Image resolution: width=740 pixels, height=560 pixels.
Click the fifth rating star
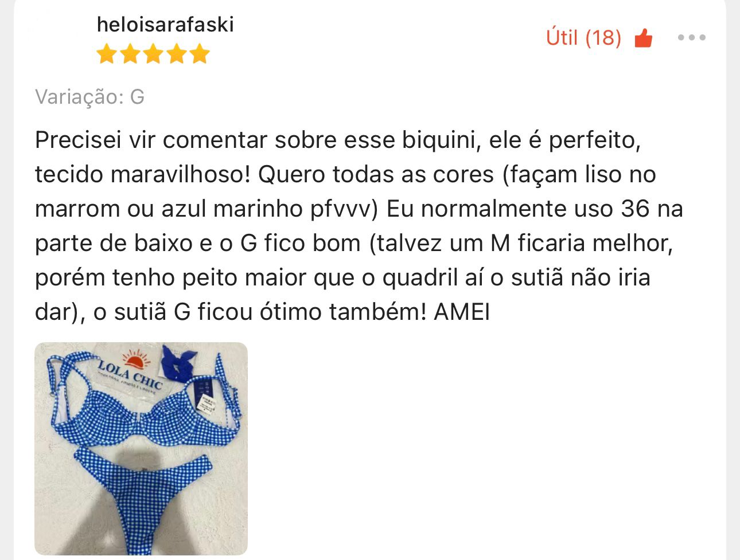tap(199, 54)
